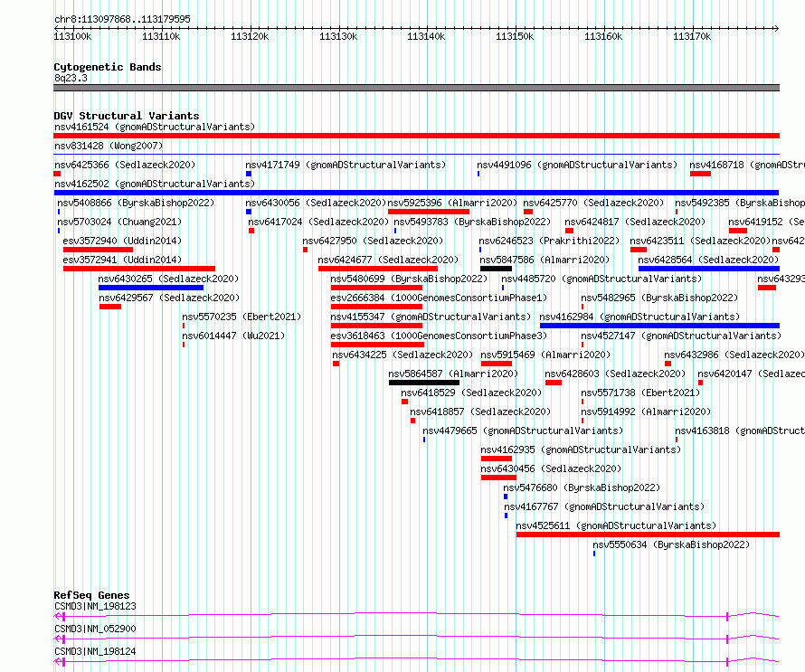The height and width of the screenshot is (672, 805).
Task: Click the 113140k ruler position
Action: [426, 36]
